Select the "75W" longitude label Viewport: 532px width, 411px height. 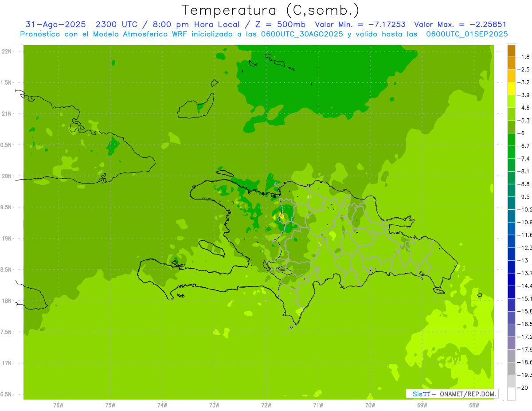click(110, 405)
